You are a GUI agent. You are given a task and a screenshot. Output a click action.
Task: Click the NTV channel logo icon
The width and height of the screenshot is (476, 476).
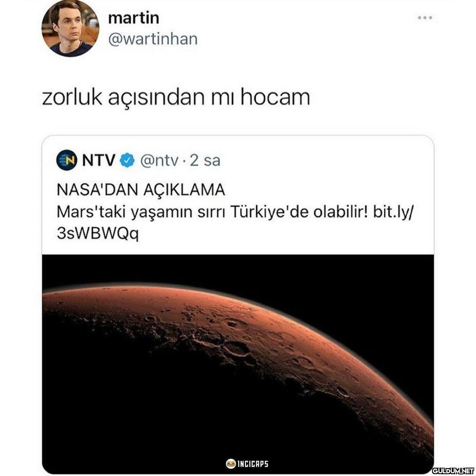click(67, 160)
